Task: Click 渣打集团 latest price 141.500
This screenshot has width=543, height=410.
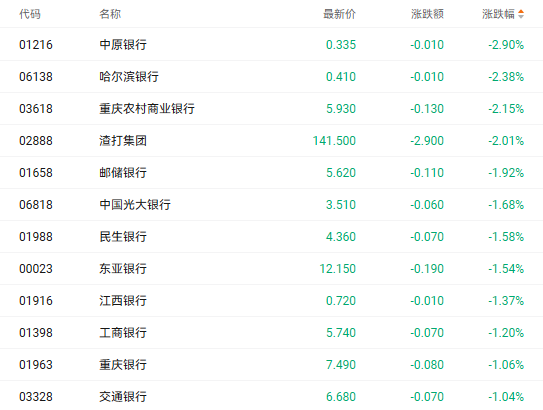Action: (x=334, y=141)
